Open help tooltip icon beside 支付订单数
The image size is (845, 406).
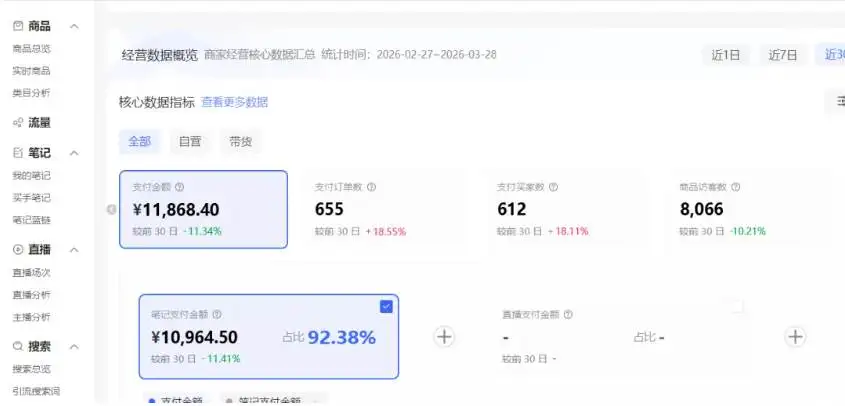[371, 187]
